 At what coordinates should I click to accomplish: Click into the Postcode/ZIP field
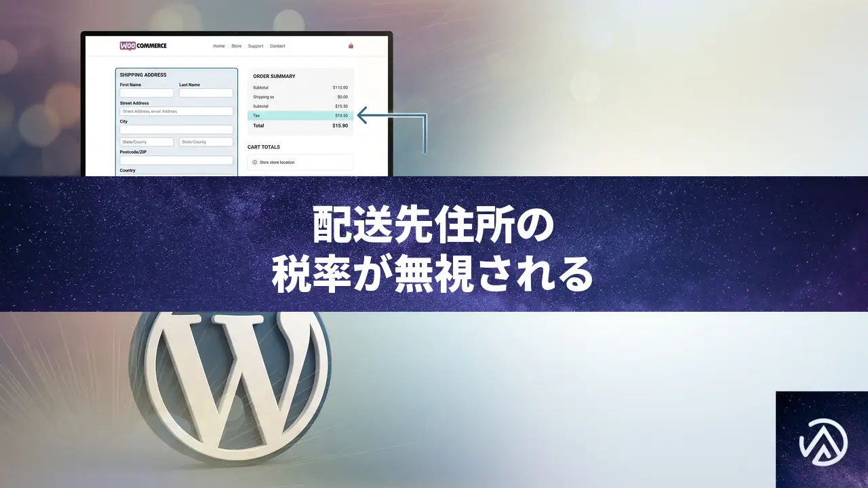pos(176,161)
